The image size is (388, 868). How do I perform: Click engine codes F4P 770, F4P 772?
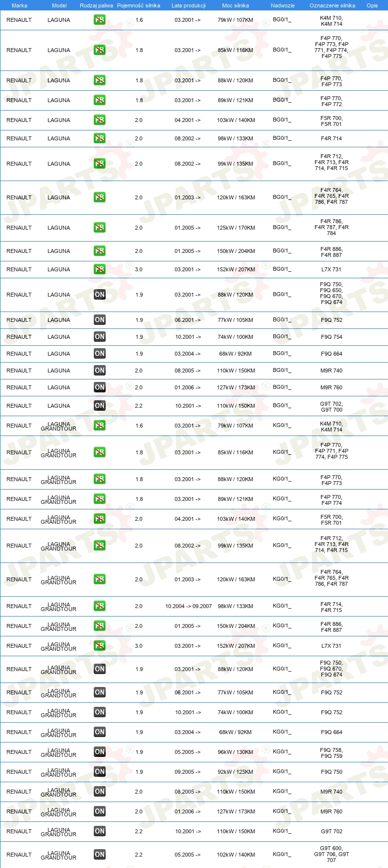[x=331, y=101]
